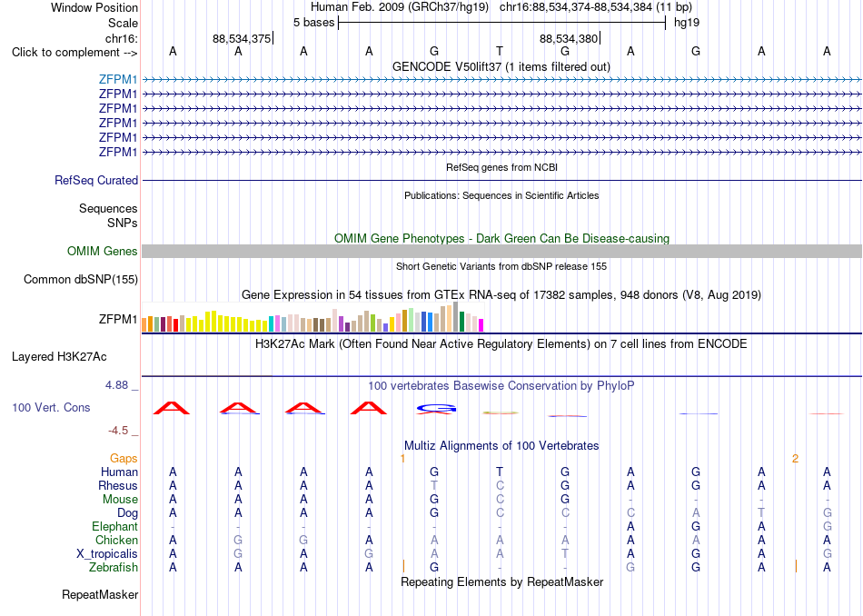This screenshot has width=863, height=616.
Task: Click the ZFPM1 GTEx expression bar chart
Action: point(312,317)
